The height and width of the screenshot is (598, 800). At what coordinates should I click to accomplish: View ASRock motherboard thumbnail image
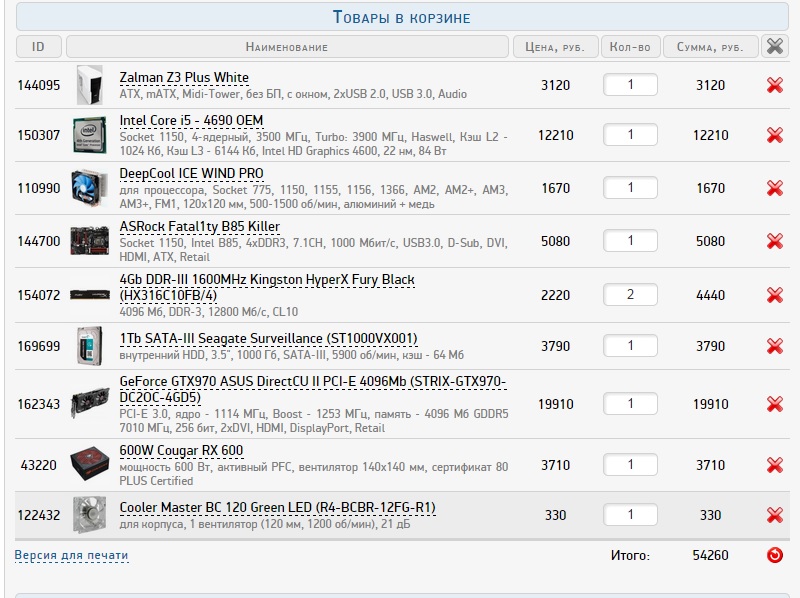(90, 241)
